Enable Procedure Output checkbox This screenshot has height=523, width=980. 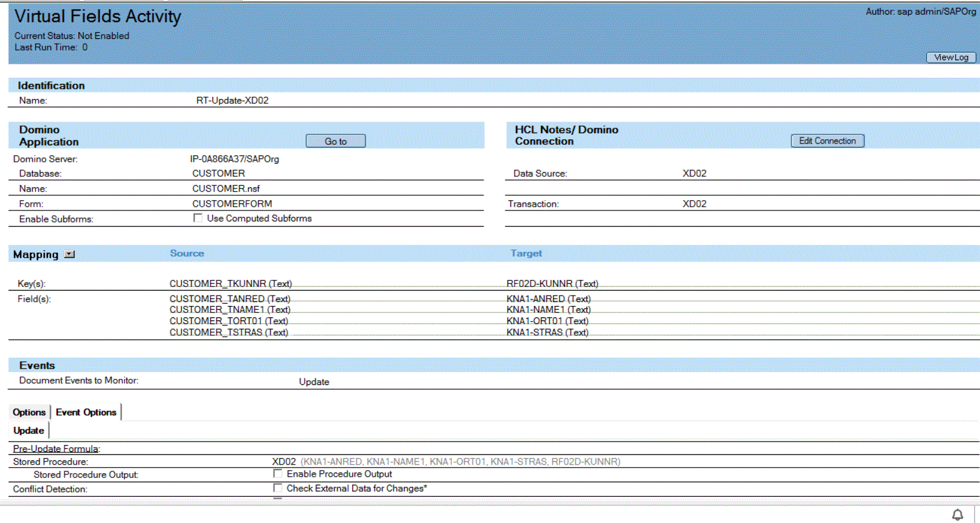coord(277,474)
